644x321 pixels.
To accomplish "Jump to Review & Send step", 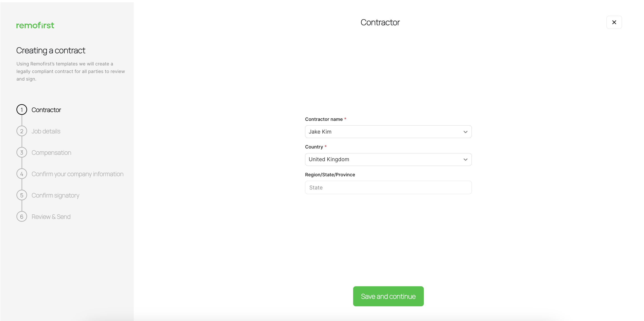I will 51,217.
